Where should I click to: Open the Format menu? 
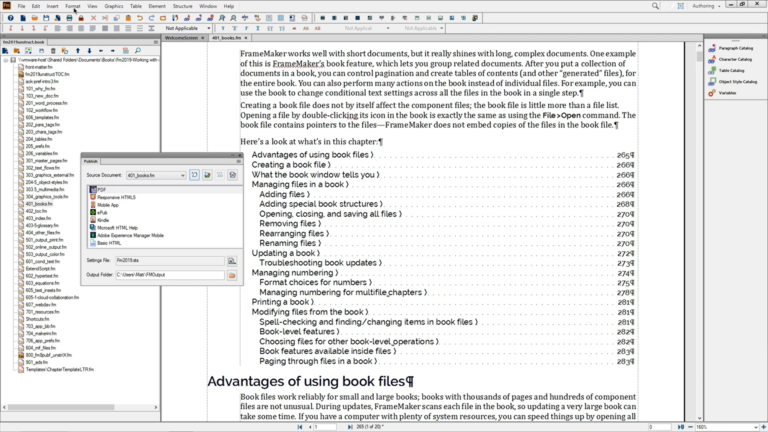(x=72, y=6)
